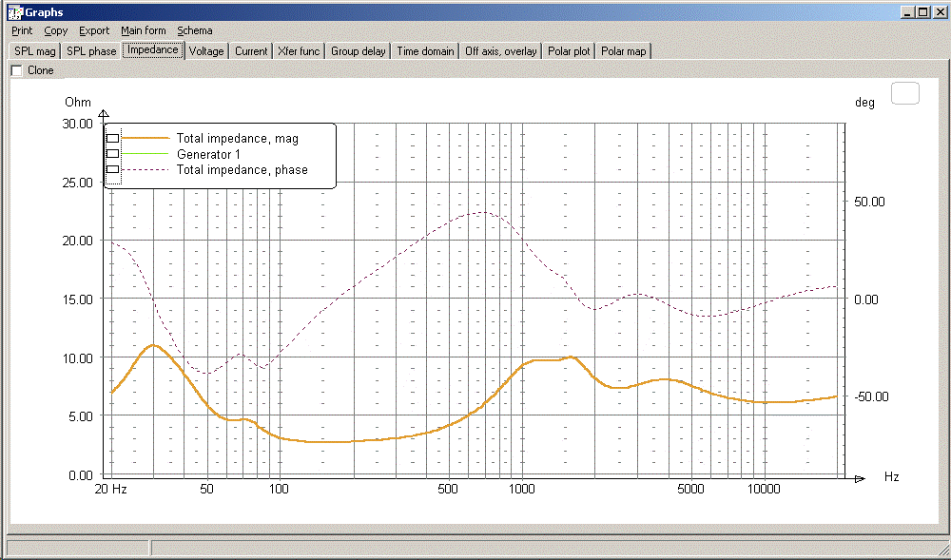Enable the Clone checkbox

tap(17, 70)
